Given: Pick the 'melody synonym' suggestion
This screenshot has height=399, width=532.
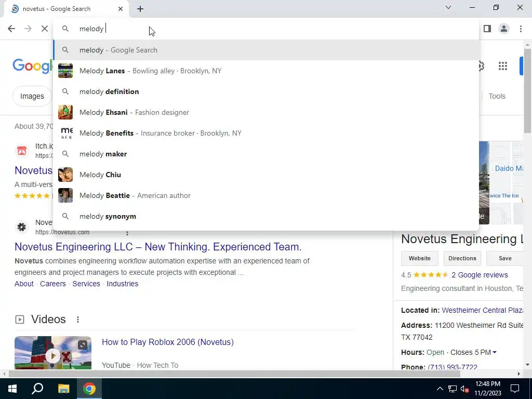Looking at the screenshot, I should (266, 216).
